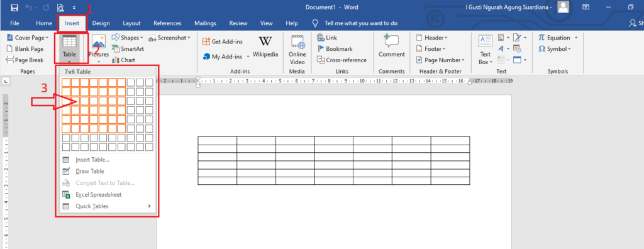Open the Mailings tab
This screenshot has width=644, height=249.
(205, 23)
